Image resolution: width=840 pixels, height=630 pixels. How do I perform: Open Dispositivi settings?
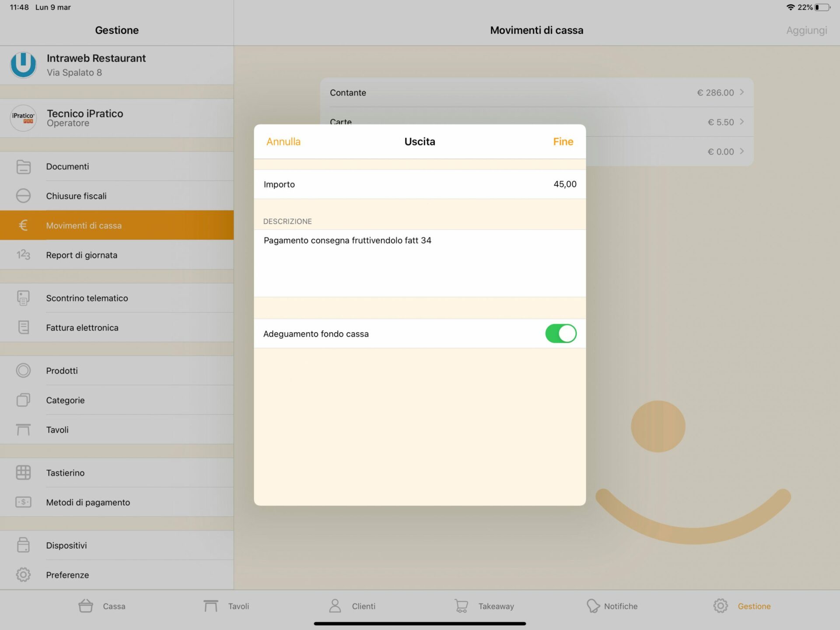pos(117,545)
